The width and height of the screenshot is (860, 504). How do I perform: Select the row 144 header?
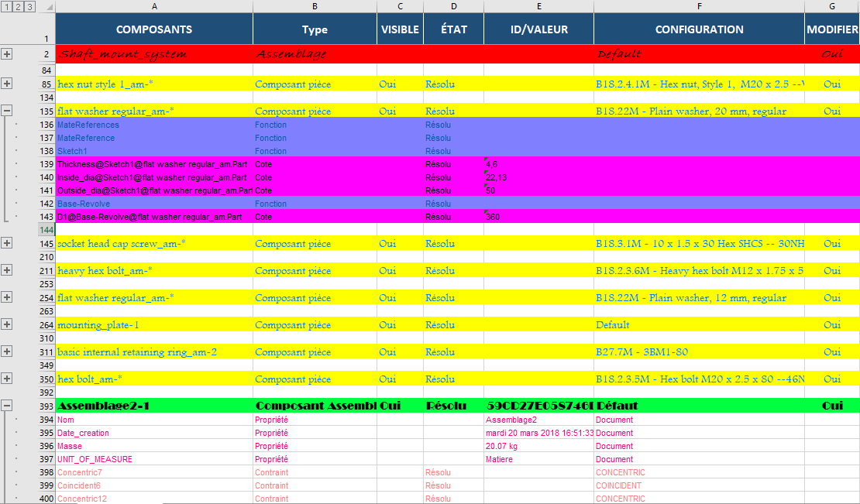click(x=46, y=230)
